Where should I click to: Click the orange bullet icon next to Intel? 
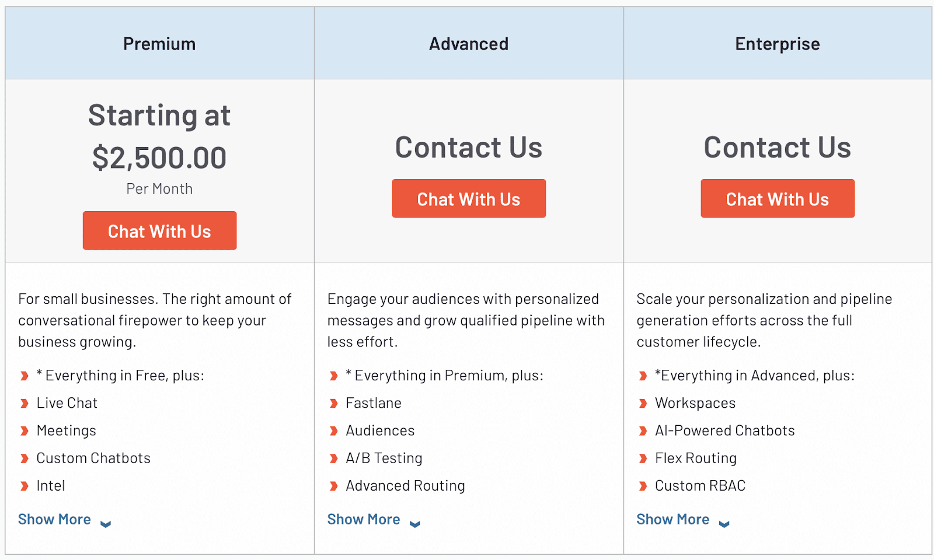[25, 486]
